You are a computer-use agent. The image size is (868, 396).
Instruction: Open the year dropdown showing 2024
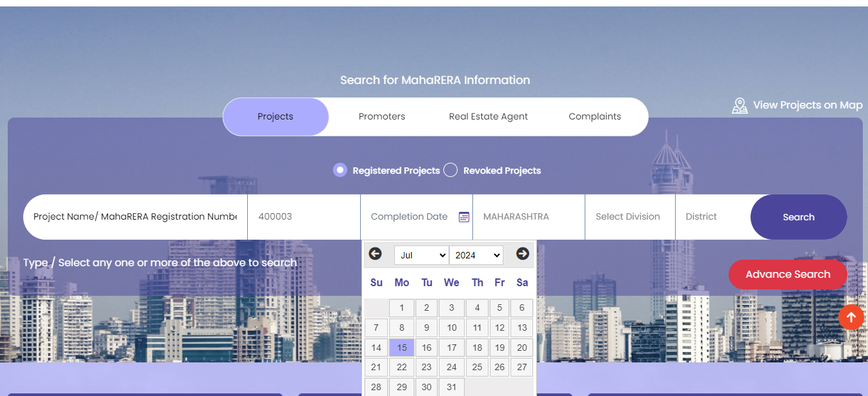click(476, 255)
